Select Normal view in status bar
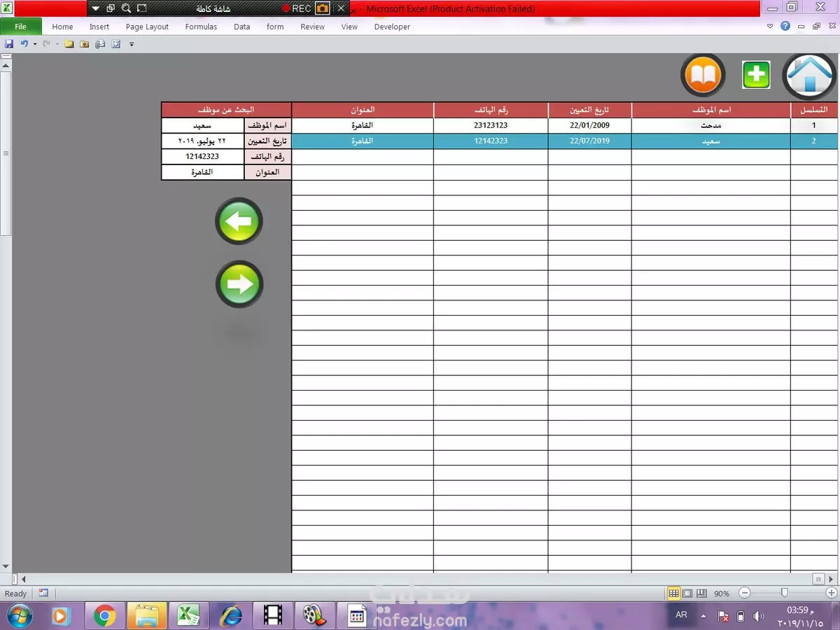 [673, 593]
